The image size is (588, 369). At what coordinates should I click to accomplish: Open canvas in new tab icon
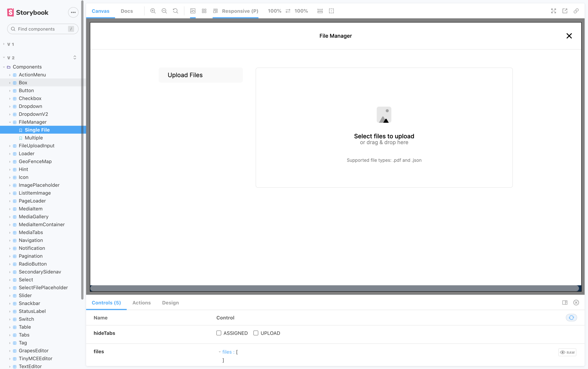click(564, 11)
